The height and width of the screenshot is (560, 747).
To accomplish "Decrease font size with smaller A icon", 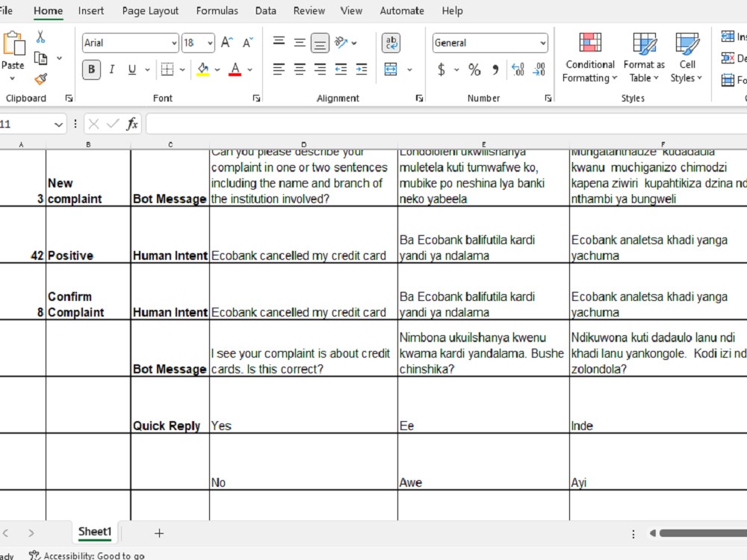I will pos(248,43).
